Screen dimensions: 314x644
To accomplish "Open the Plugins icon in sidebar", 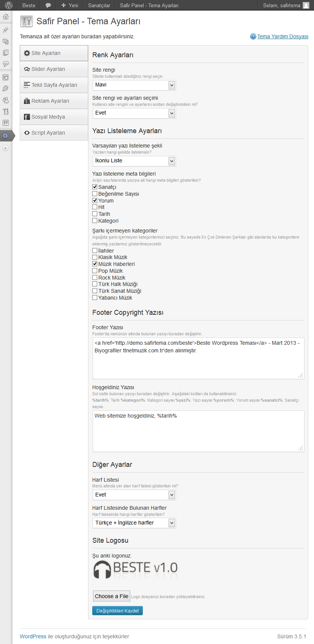I will click(6, 88).
